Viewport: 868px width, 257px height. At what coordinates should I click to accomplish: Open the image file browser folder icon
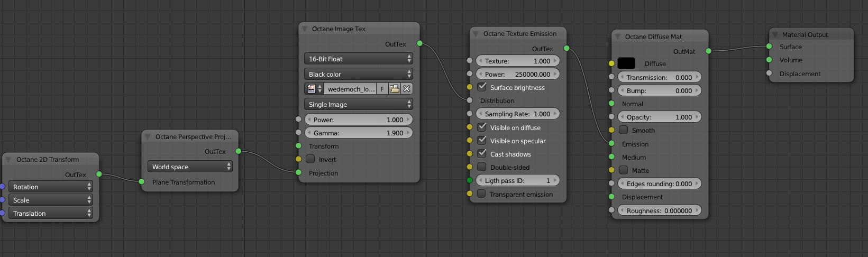(x=394, y=89)
